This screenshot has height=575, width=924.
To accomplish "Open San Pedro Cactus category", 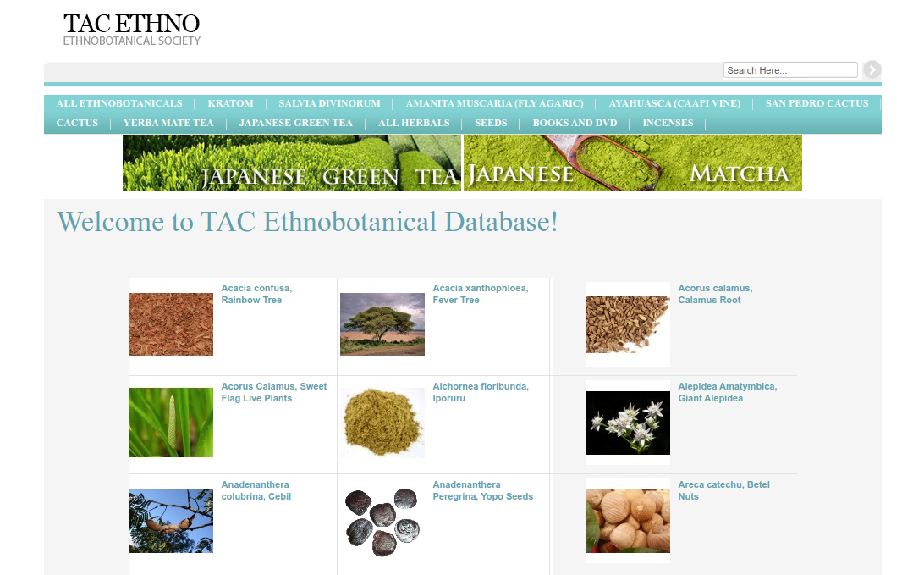I will (817, 103).
